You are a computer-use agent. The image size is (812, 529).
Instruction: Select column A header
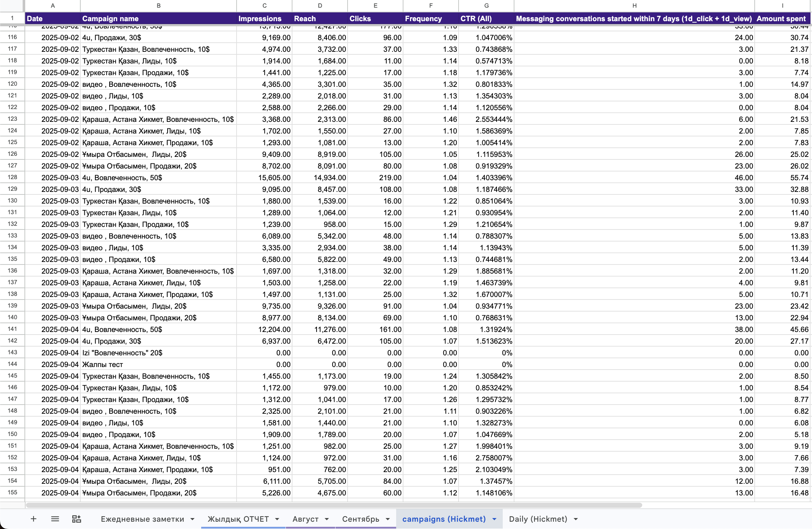pyautogui.click(x=53, y=5)
